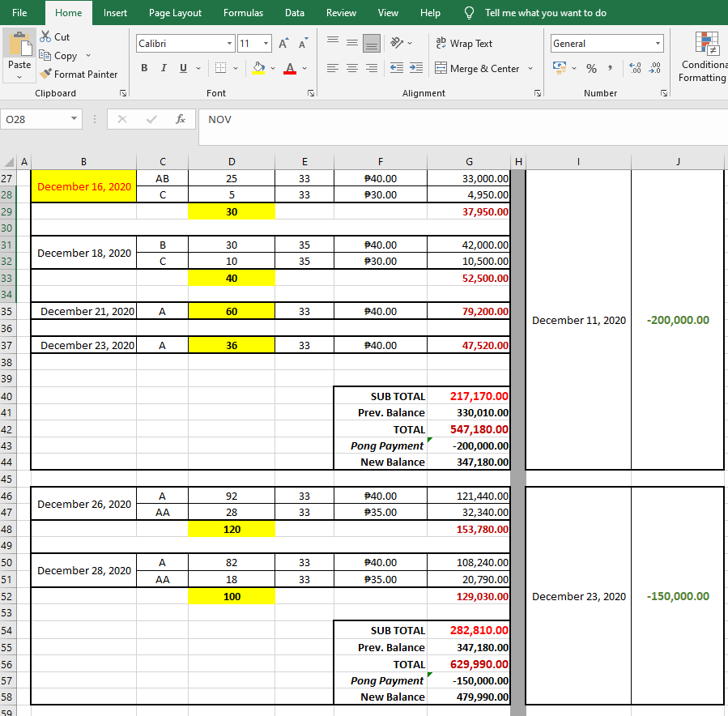Click Merge & Center
This screenshot has width=728, height=716.
(477, 68)
